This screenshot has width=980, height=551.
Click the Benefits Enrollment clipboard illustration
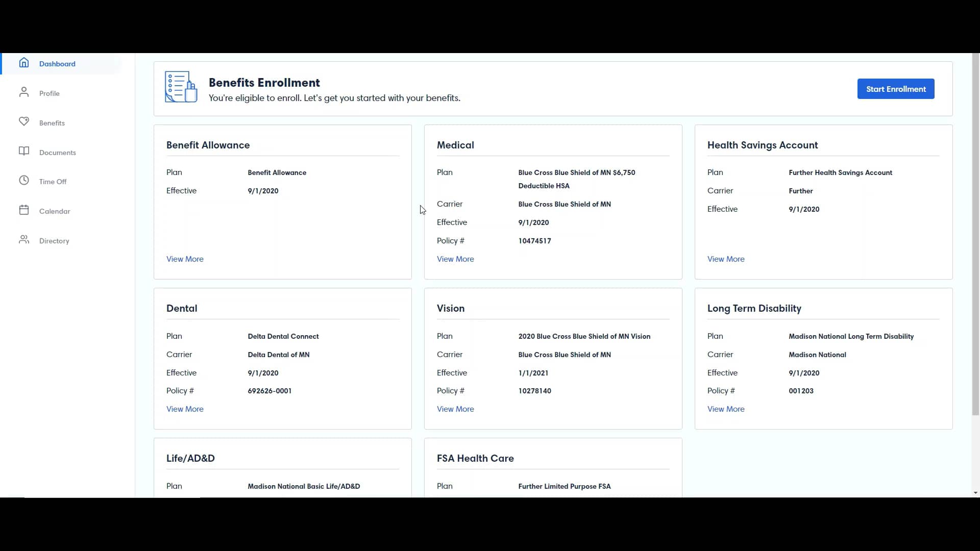tap(180, 87)
